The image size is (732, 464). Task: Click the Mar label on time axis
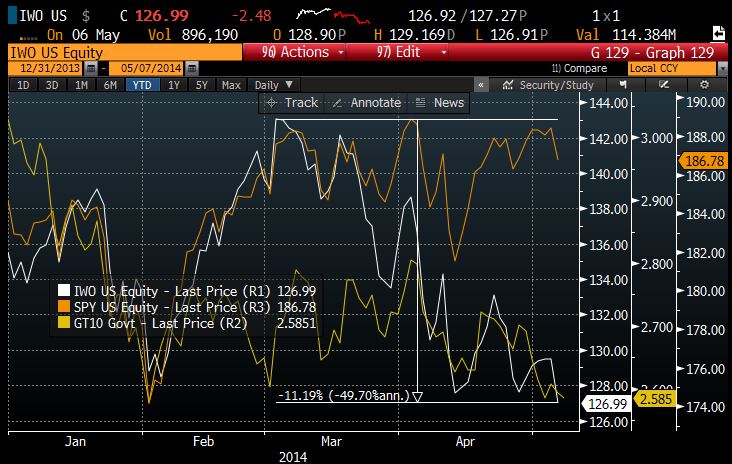pyautogui.click(x=331, y=441)
